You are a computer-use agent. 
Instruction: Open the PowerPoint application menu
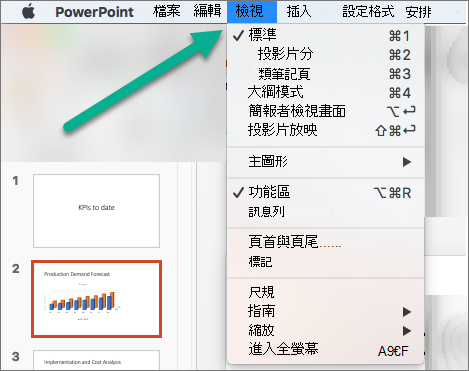point(94,12)
